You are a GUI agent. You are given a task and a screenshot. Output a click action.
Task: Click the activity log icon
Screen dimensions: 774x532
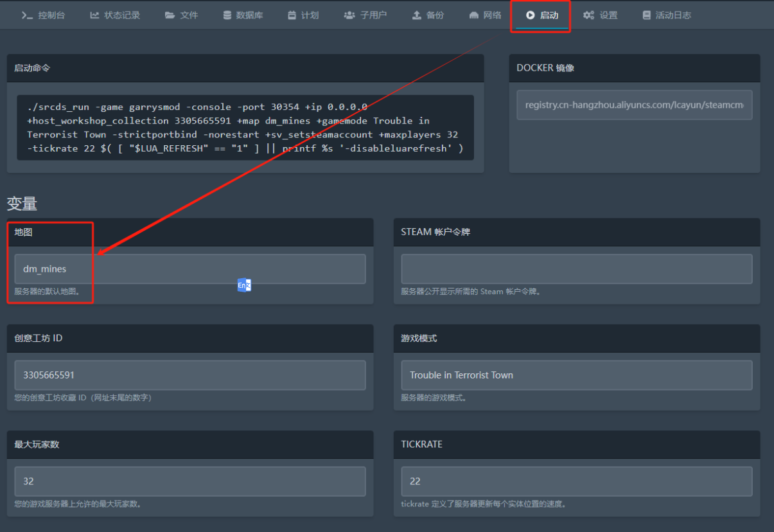point(647,15)
